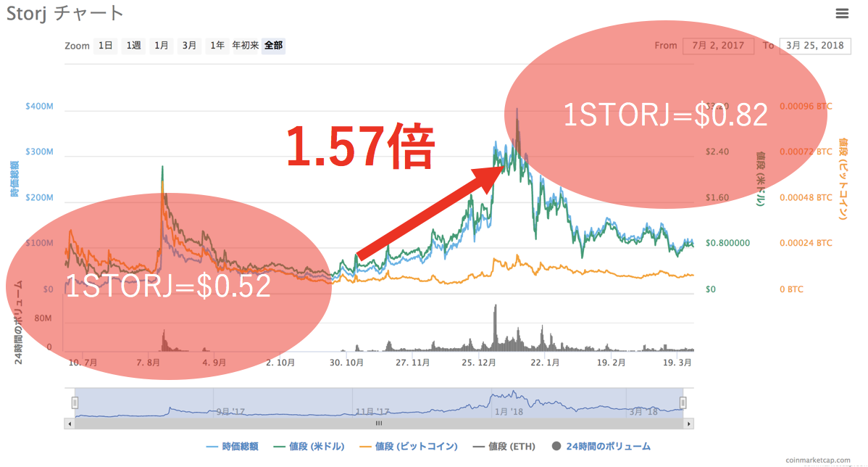Click the 2. 10月 date label

tap(280, 363)
